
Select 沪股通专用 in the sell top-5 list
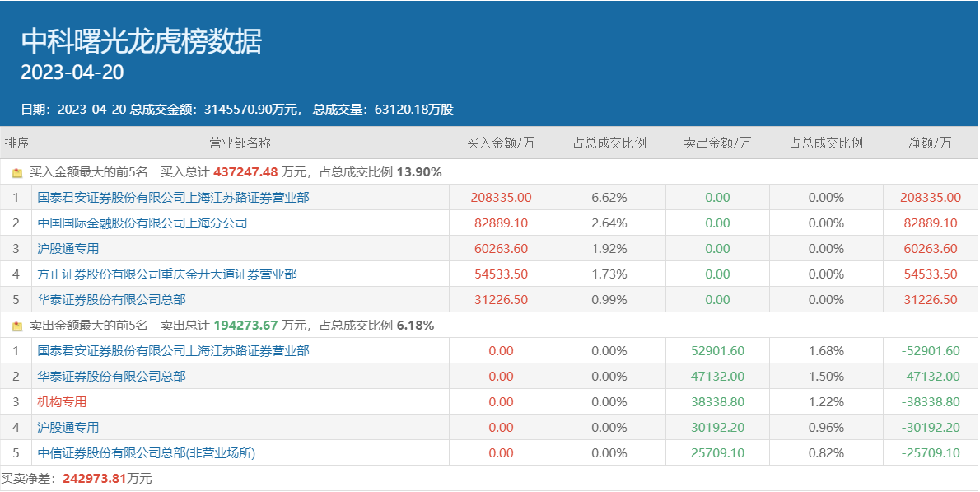pos(68,428)
